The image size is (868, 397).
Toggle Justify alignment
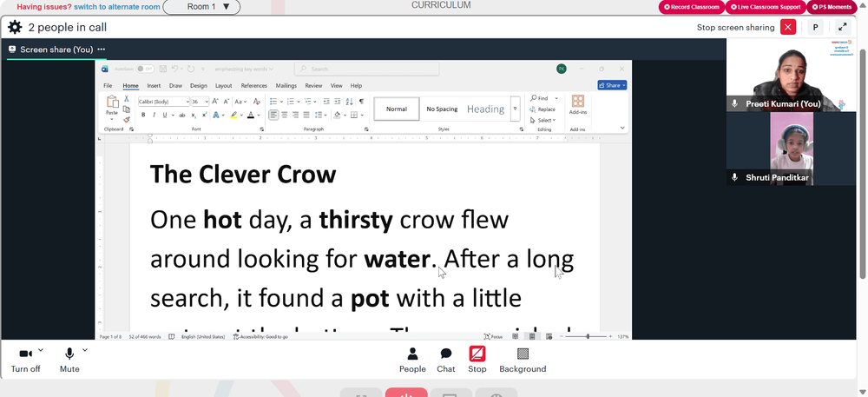coord(306,116)
